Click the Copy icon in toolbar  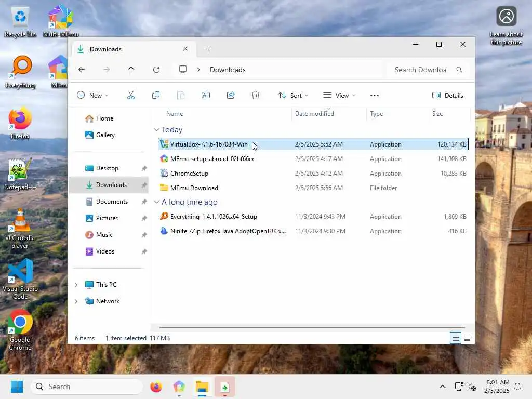[x=156, y=96]
